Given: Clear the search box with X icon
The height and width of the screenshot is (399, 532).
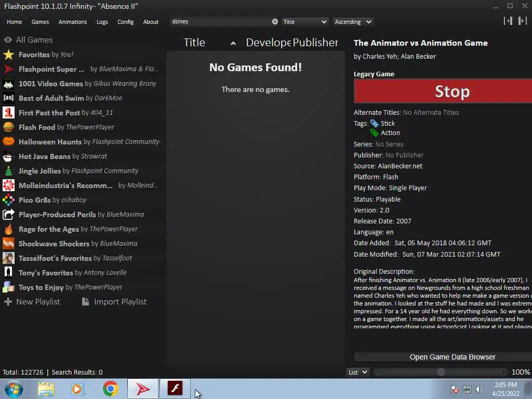Looking at the screenshot, I should [275, 22].
